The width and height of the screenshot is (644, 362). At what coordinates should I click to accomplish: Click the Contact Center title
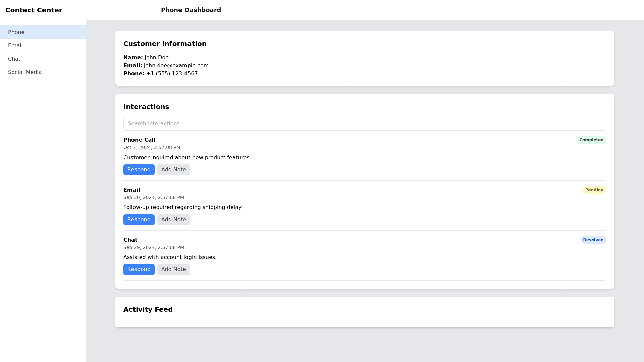coord(34,10)
